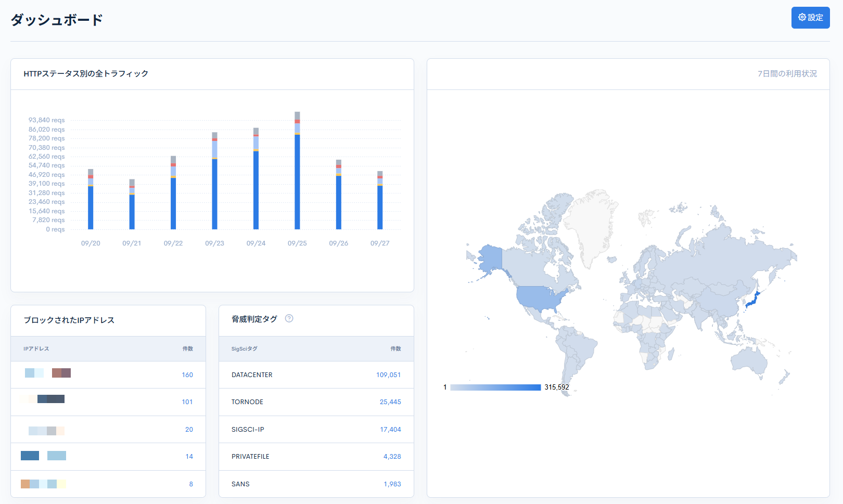Click the 09/22 date label

173,243
